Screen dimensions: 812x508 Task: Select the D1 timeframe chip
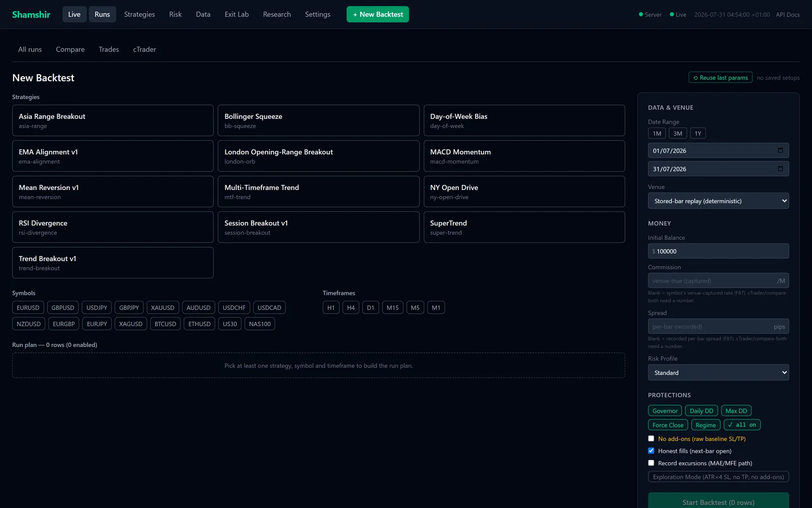[x=370, y=307]
